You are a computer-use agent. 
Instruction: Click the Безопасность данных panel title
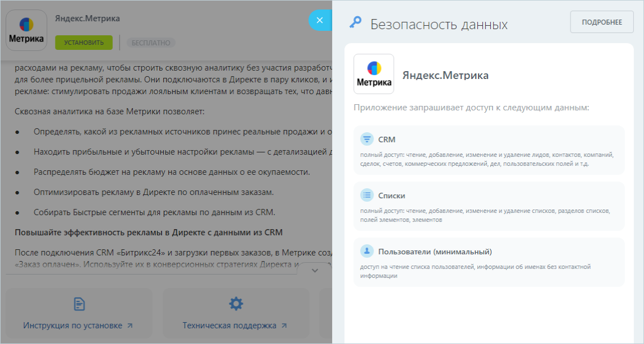[439, 25]
